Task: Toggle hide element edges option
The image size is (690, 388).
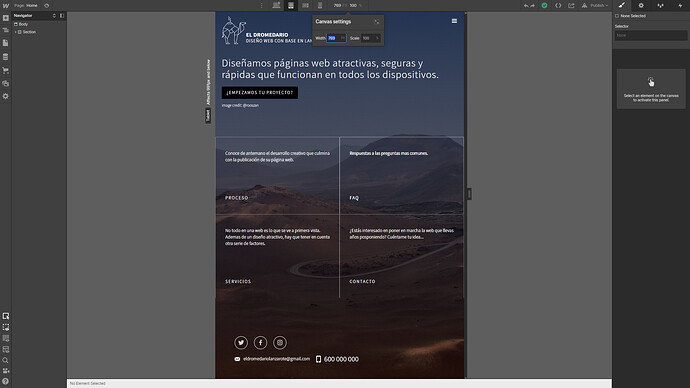Action: coord(6,349)
